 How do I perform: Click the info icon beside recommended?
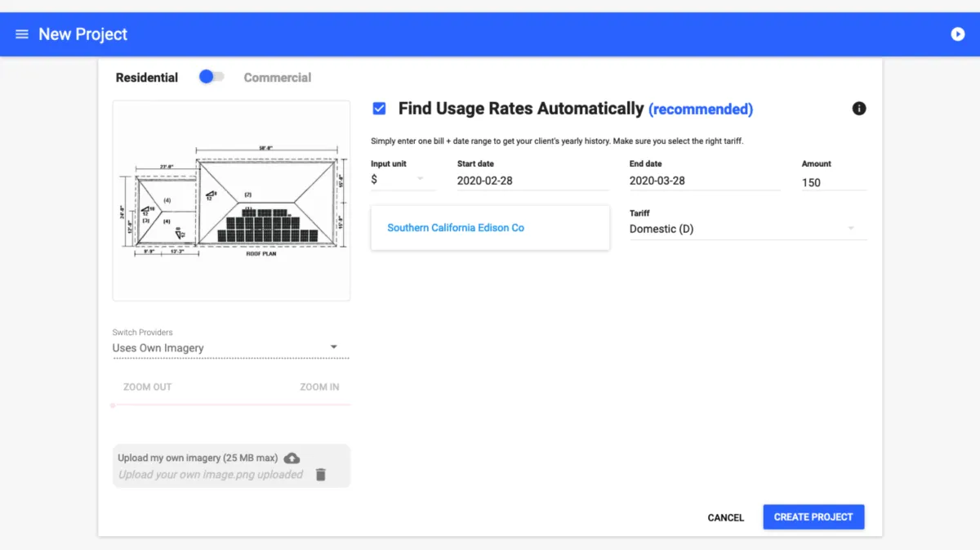tap(859, 109)
